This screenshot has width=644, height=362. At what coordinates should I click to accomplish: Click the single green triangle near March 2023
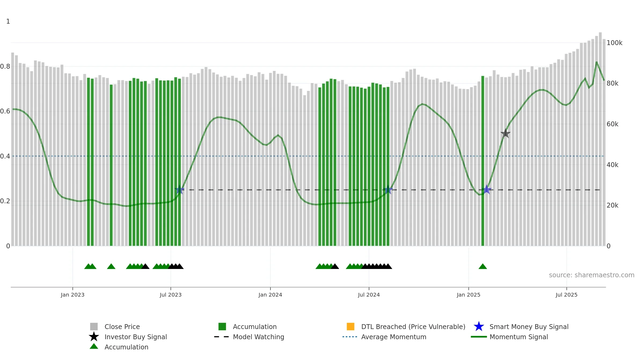(x=111, y=266)
